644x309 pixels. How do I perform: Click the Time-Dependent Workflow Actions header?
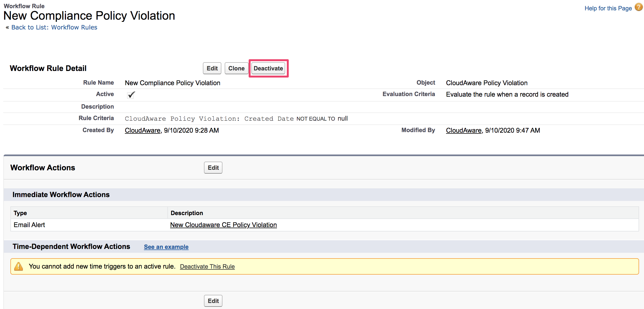point(71,246)
